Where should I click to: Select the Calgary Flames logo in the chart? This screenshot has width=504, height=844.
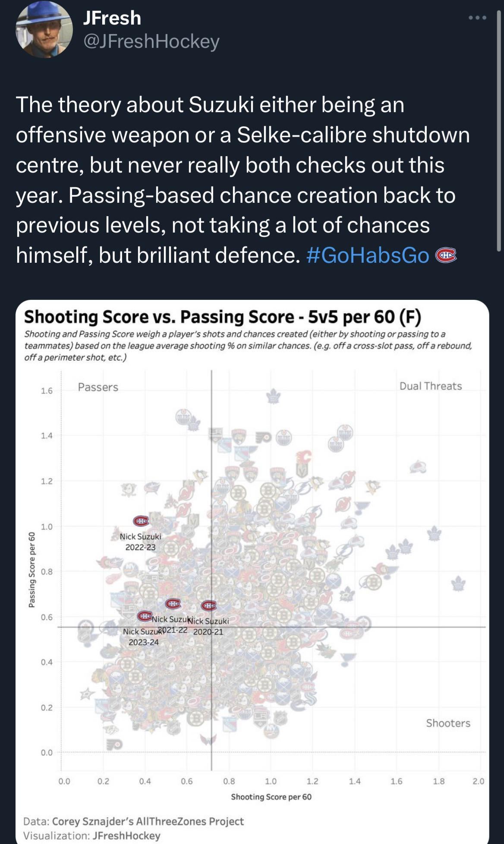coord(304,457)
